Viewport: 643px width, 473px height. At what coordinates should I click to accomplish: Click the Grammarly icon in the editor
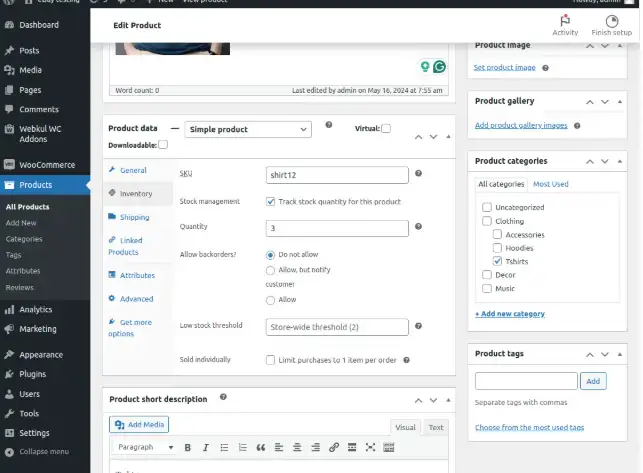439,67
